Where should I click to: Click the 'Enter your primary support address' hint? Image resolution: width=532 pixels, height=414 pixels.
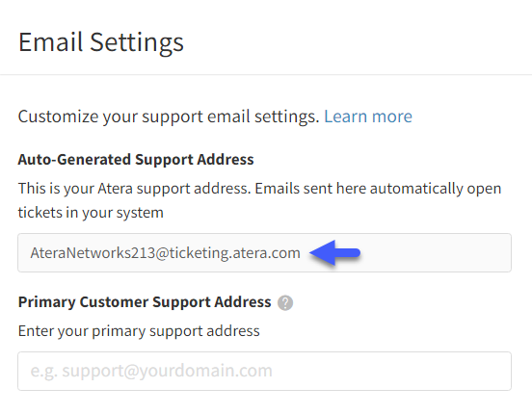pyautogui.click(x=139, y=331)
